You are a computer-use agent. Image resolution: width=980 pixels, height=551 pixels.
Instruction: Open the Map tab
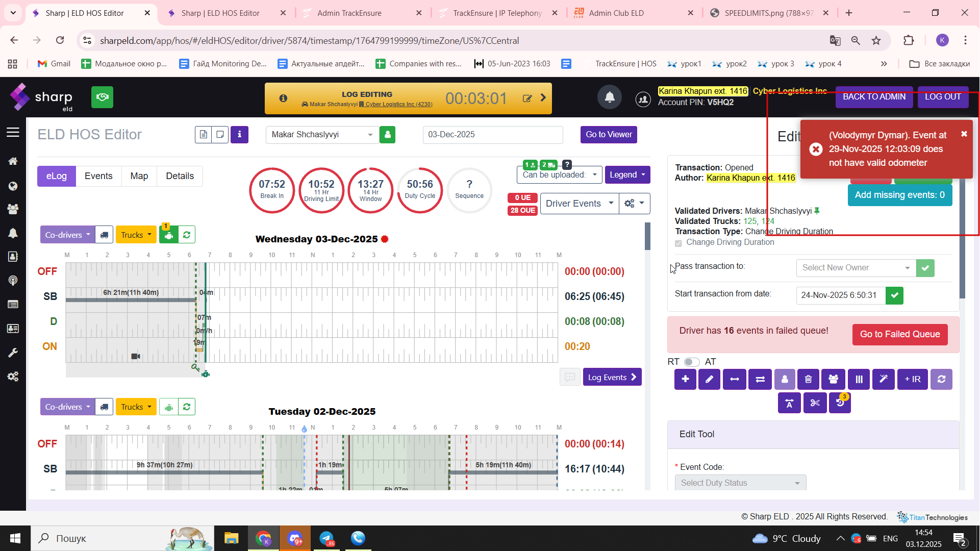pos(139,176)
